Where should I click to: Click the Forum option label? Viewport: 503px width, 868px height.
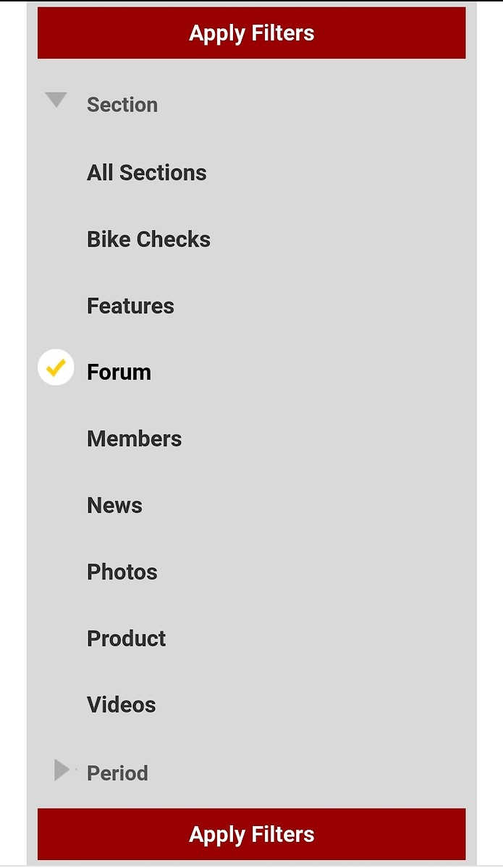point(119,373)
